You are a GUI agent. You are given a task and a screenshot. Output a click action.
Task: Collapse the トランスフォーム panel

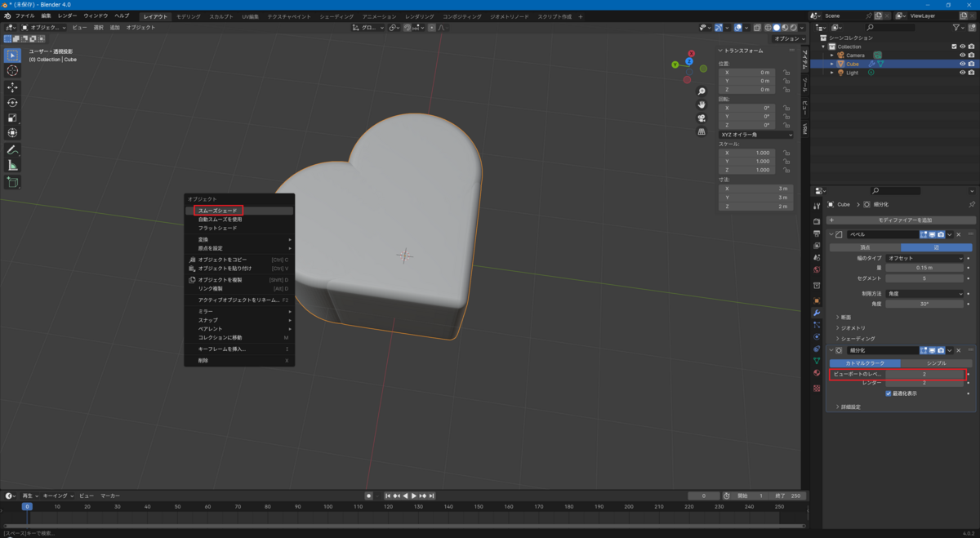click(x=742, y=50)
